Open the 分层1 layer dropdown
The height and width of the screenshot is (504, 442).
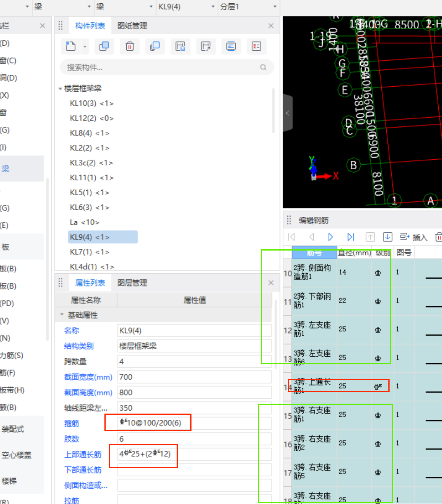click(x=275, y=7)
